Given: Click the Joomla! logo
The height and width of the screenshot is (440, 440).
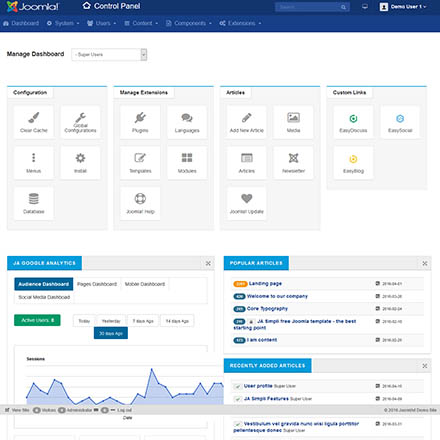Looking at the screenshot, I should coord(32,6).
